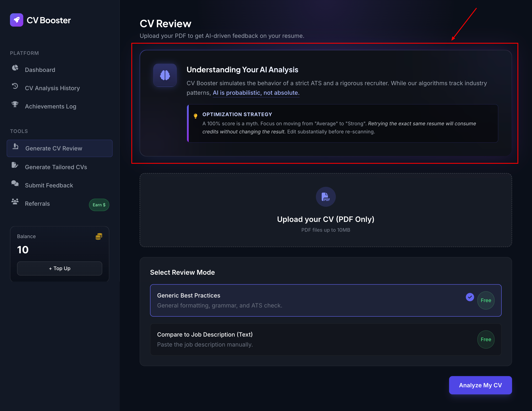Open Generate Tailored CVs tool

[60, 167]
